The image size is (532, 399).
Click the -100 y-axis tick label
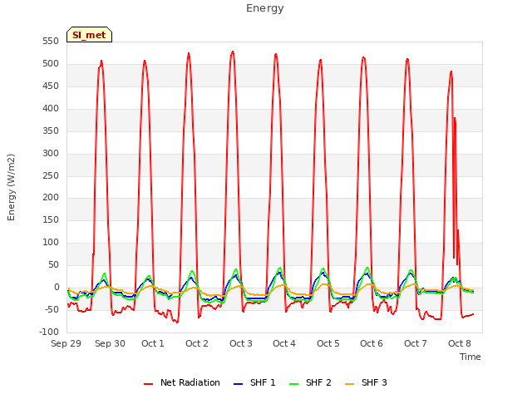click(x=49, y=332)
